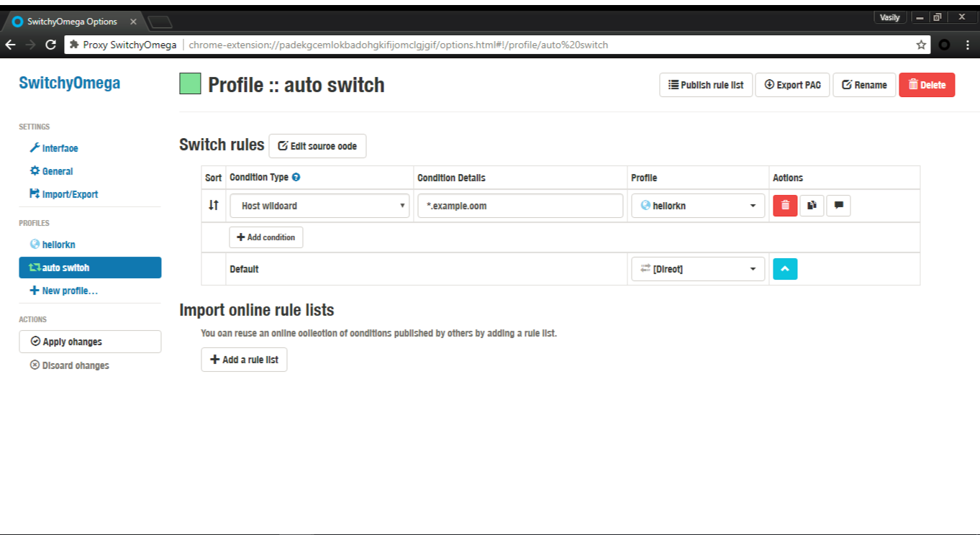Viewport: 980px width, 535px height.
Task: Click the green profile color swatch
Action: [x=190, y=84]
